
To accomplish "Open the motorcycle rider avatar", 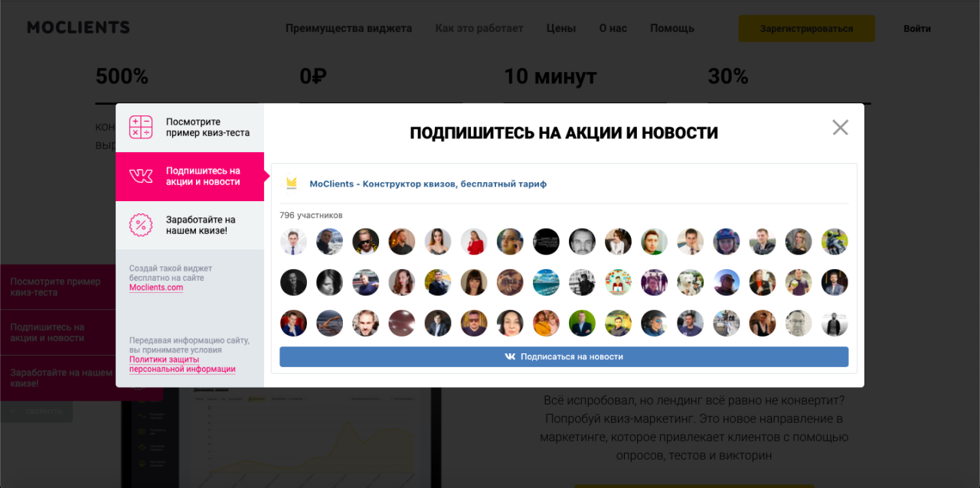I will coord(835,242).
